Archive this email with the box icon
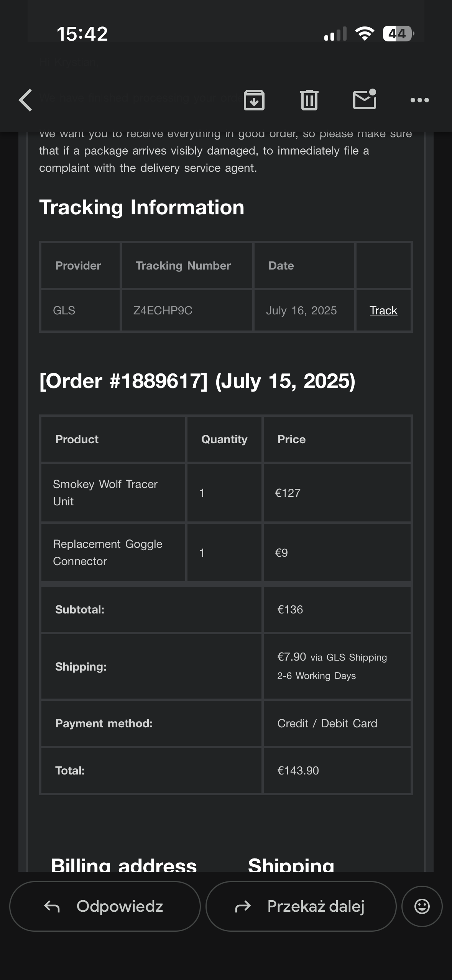Screen dimensions: 452x980 point(254,100)
